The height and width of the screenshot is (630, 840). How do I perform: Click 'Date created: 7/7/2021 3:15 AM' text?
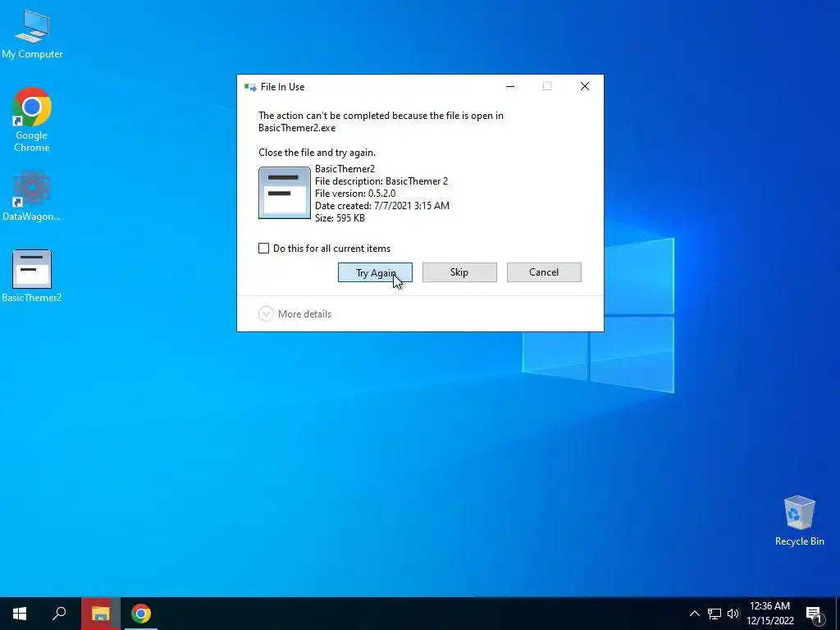click(382, 206)
